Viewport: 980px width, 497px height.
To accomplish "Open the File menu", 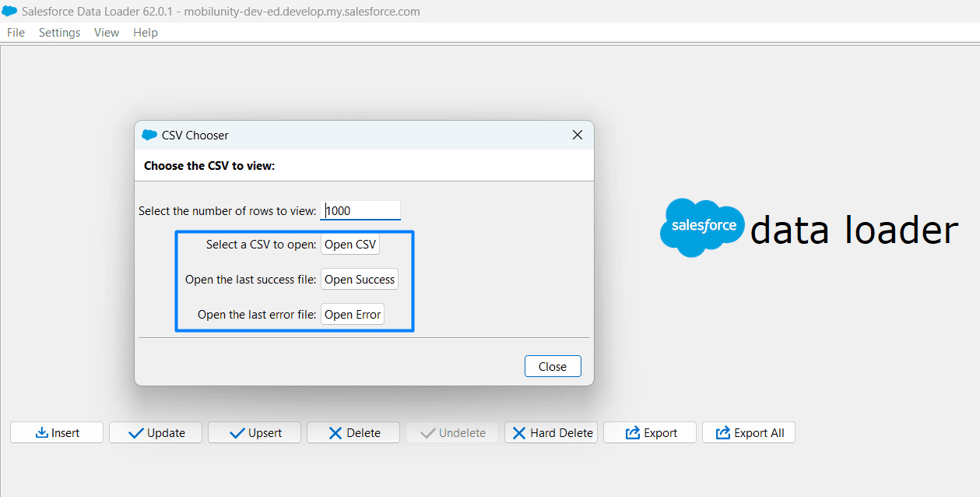I will (x=16, y=33).
